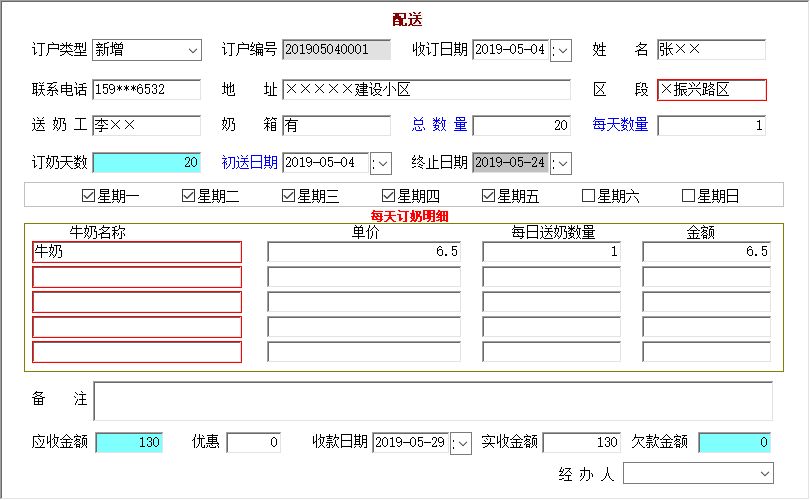This screenshot has width=810, height=500.
Task: Click the 订奶天数 field
Action: click(147, 162)
